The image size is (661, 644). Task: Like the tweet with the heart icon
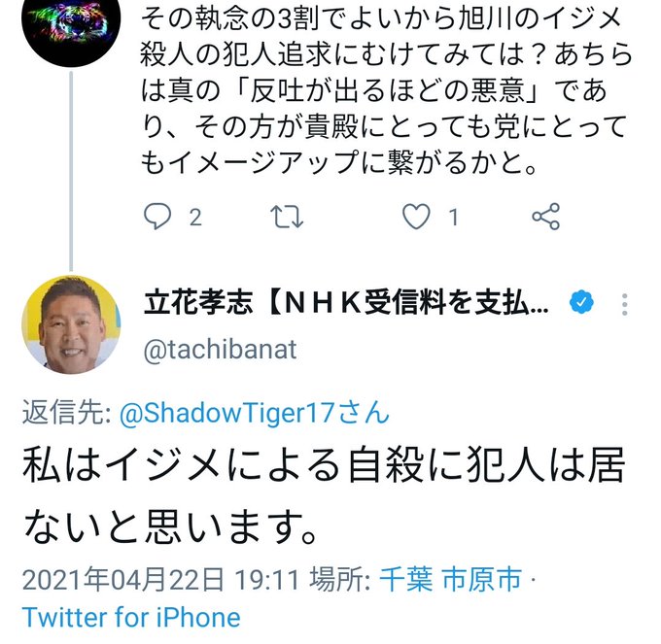(416, 217)
